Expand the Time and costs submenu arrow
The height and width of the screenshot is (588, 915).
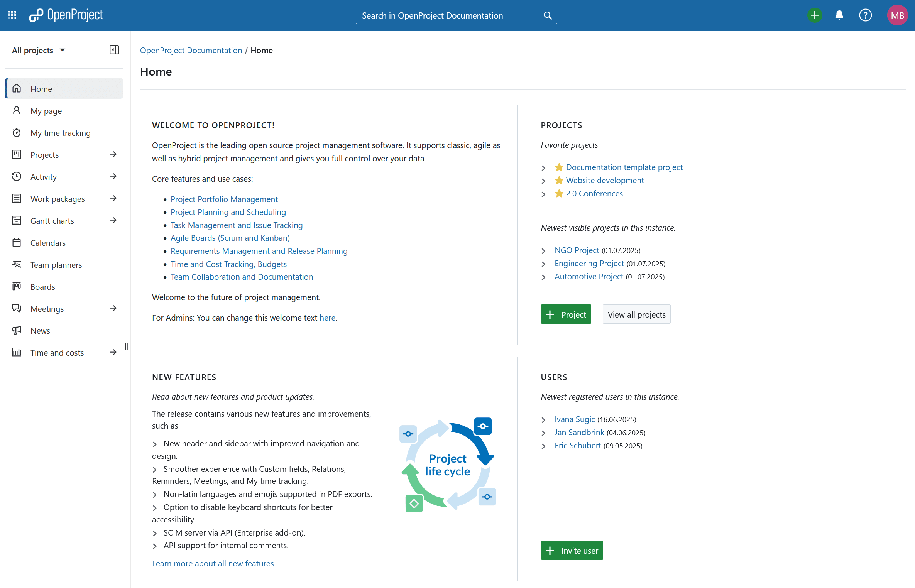(x=113, y=353)
